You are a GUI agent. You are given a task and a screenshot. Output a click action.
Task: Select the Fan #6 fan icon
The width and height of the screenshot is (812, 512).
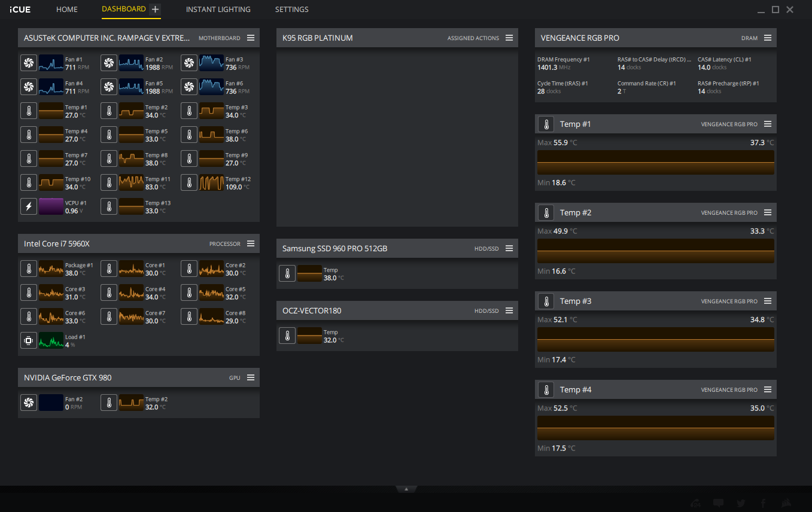[188, 87]
